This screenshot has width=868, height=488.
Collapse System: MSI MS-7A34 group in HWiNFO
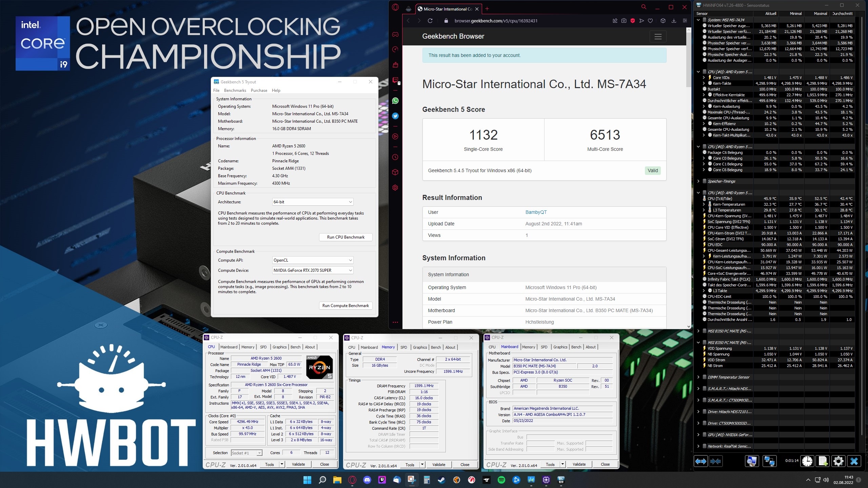click(x=698, y=20)
